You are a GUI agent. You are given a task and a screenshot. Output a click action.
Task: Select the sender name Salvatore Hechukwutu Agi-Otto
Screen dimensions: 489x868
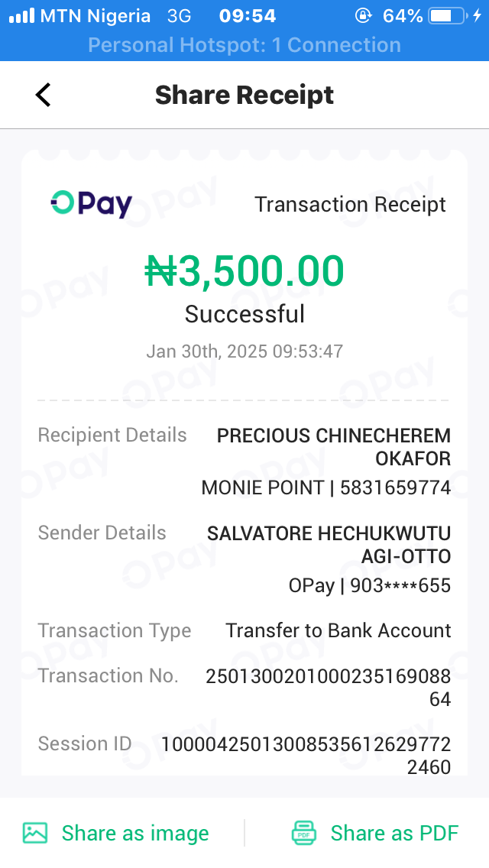point(329,544)
